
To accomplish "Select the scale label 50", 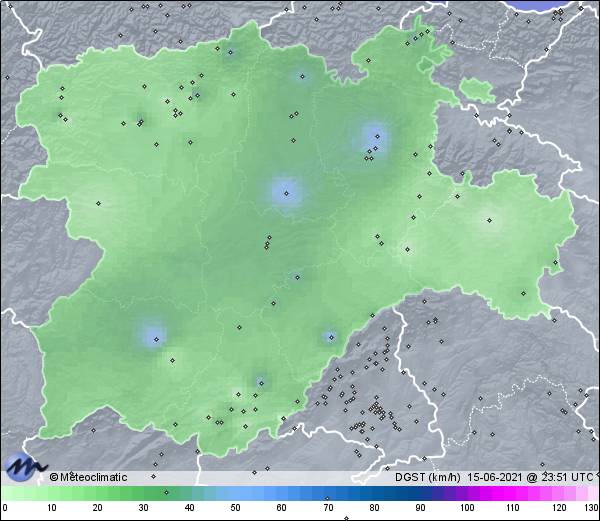I will coord(235,508).
